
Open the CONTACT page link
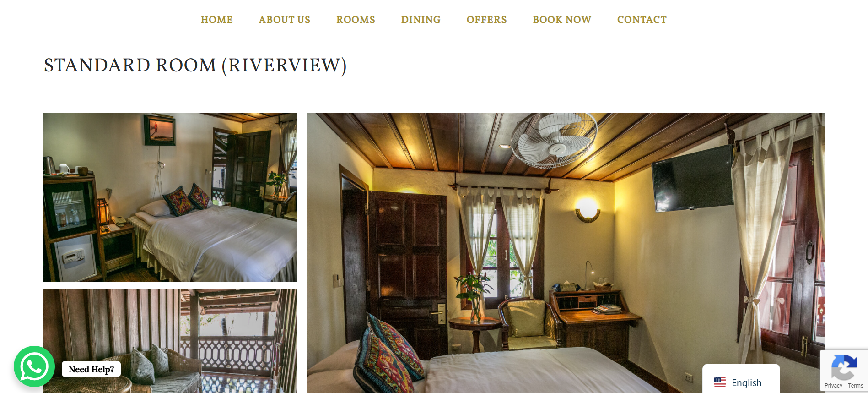click(x=642, y=20)
